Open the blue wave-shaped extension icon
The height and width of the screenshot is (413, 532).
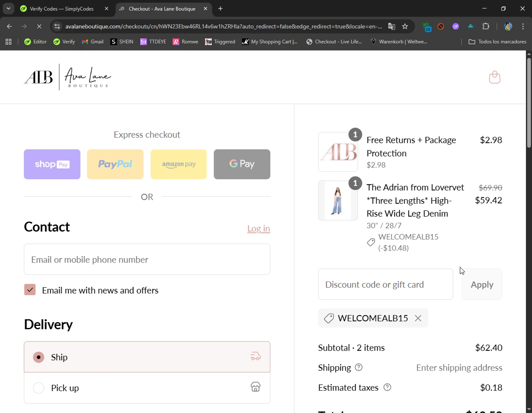point(471,27)
